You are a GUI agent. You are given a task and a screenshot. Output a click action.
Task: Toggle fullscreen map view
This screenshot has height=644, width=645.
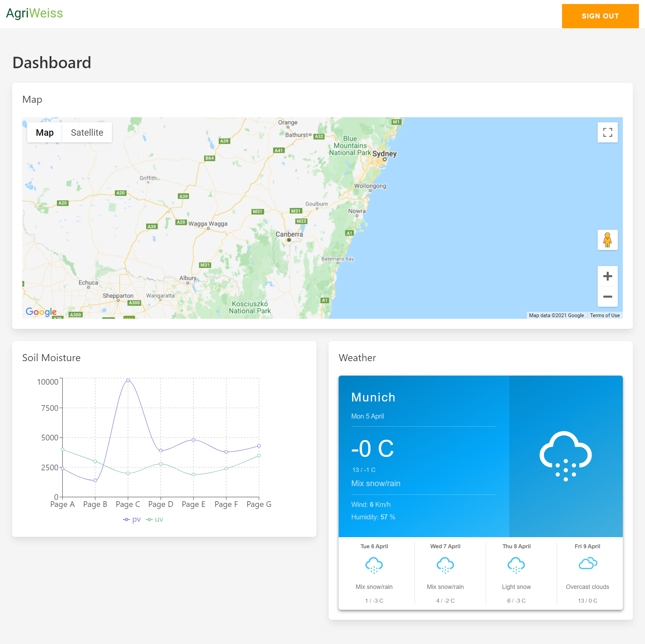tap(607, 132)
